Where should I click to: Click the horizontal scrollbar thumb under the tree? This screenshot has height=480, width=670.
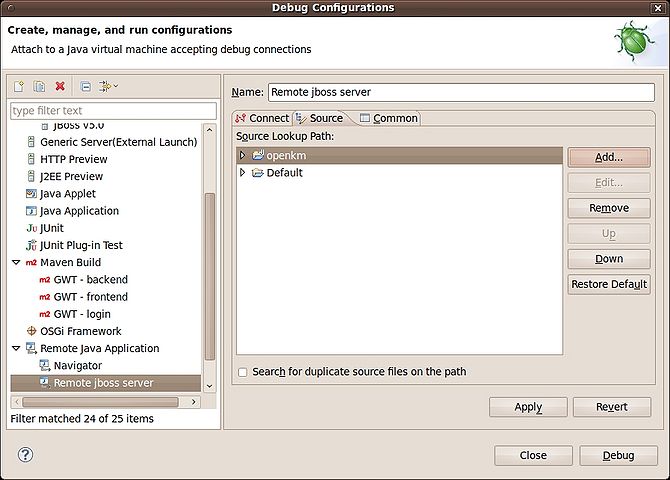(100, 402)
